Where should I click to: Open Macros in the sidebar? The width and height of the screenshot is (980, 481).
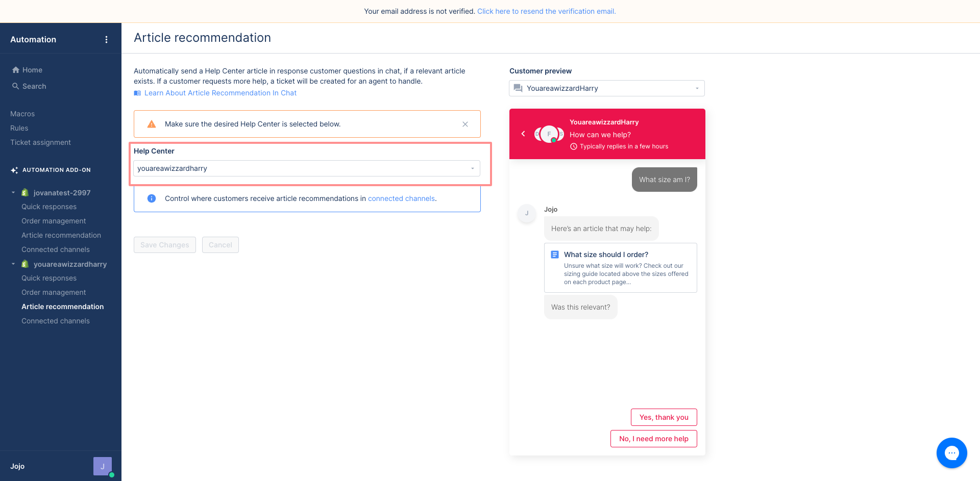pyautogui.click(x=22, y=114)
